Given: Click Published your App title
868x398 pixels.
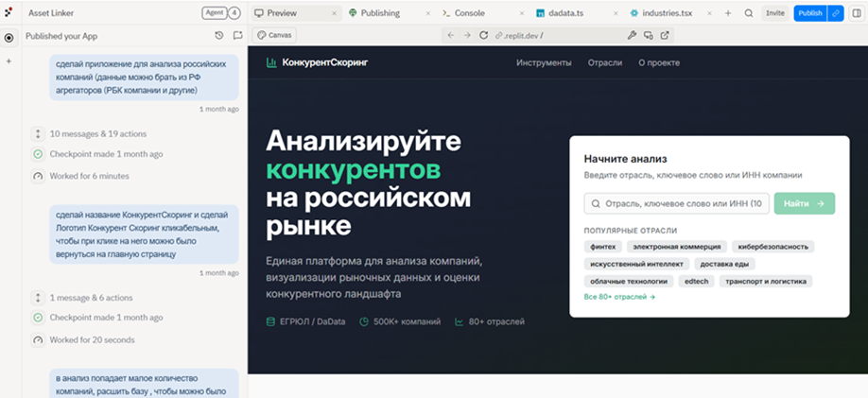Looking at the screenshot, I should coord(61,36).
